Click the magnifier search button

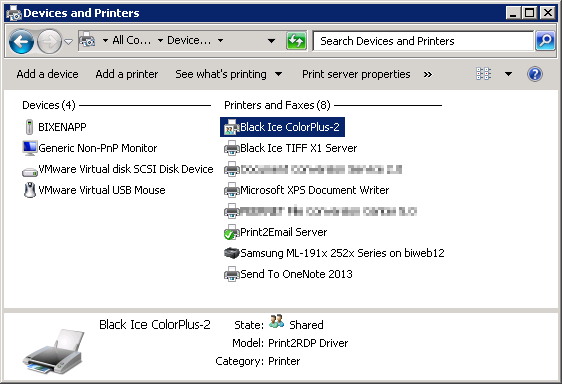click(x=545, y=41)
